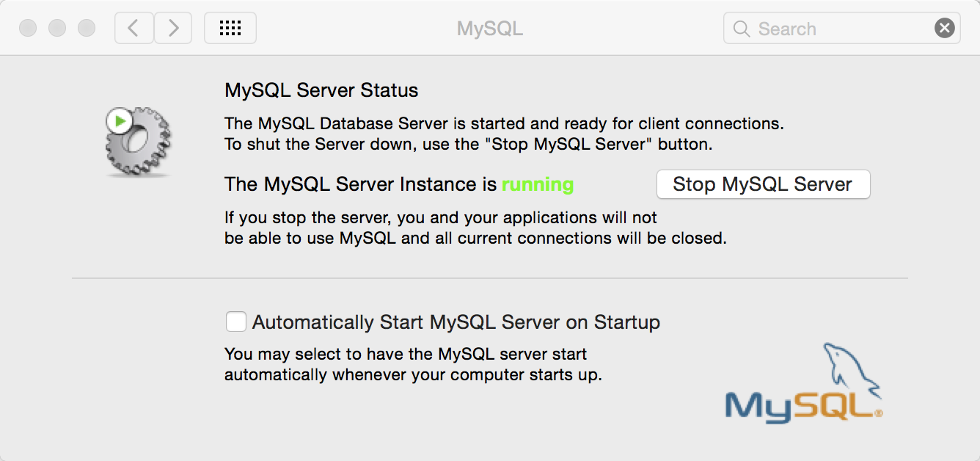Click the MySQL Server Status heading
Image resolution: width=980 pixels, height=461 pixels.
coord(321,90)
